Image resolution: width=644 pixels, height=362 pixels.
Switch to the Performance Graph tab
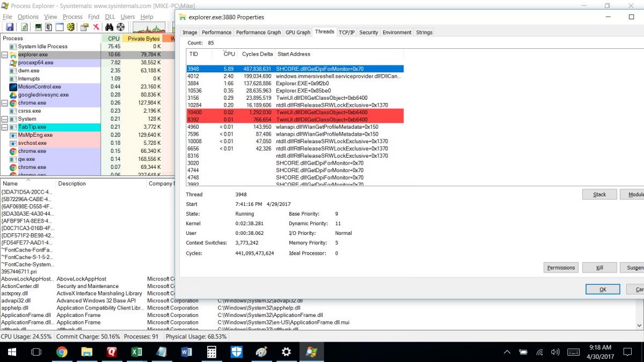pyautogui.click(x=259, y=32)
